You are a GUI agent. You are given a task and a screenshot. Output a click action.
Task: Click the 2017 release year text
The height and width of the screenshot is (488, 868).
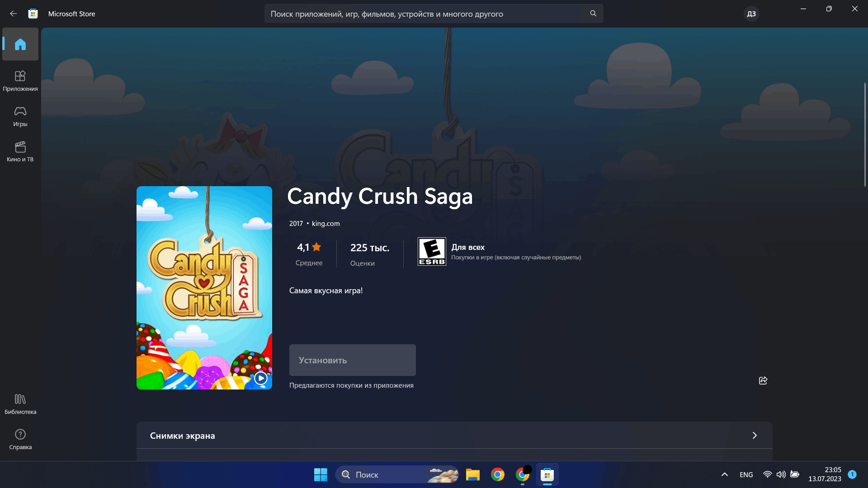click(296, 224)
